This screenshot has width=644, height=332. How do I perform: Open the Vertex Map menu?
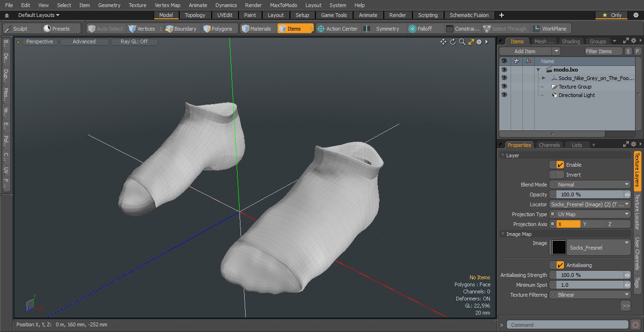pos(167,5)
